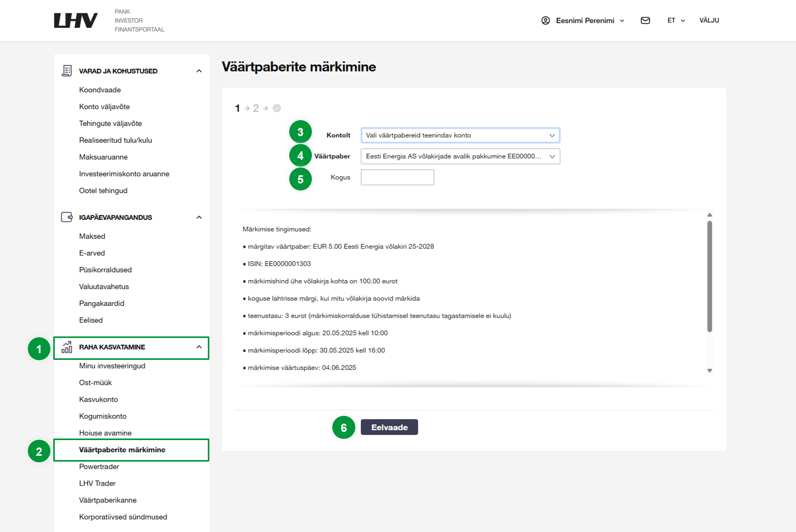Viewport: 796px width, 532px height.
Task: Click the Varad ja kohustused document icon
Action: click(x=67, y=71)
